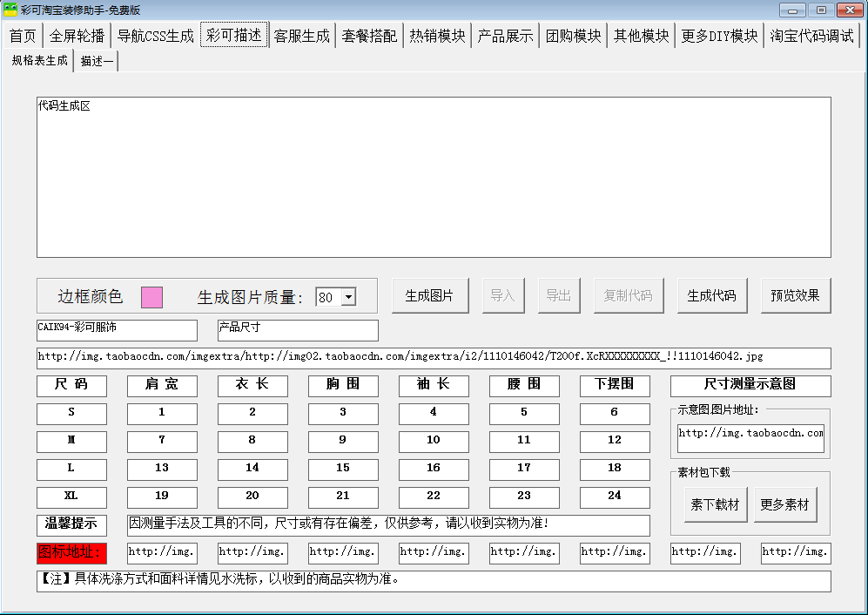Select the 示意图图片地址 URL field

click(x=750, y=433)
